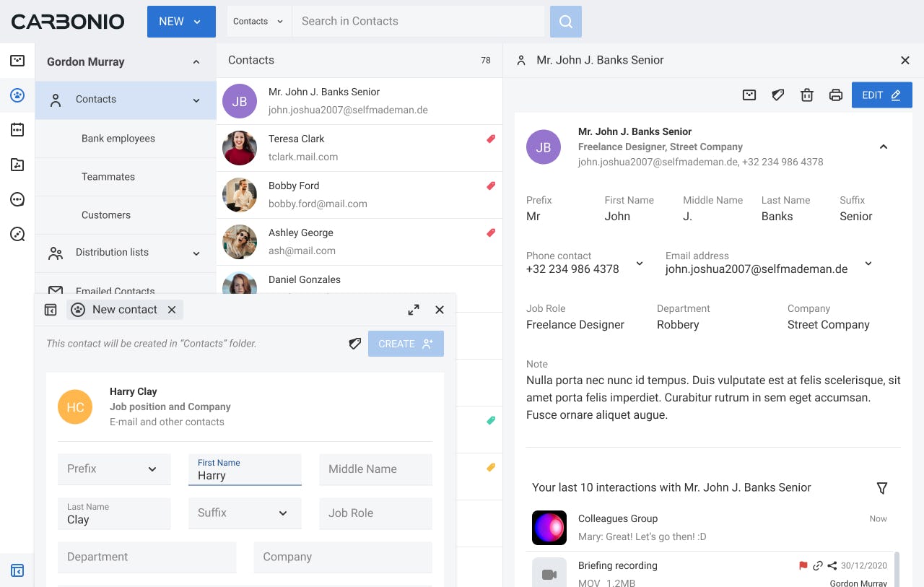The image size is (924, 587).
Task: Tag John Banks contact using the tag icon
Action: pos(778,95)
